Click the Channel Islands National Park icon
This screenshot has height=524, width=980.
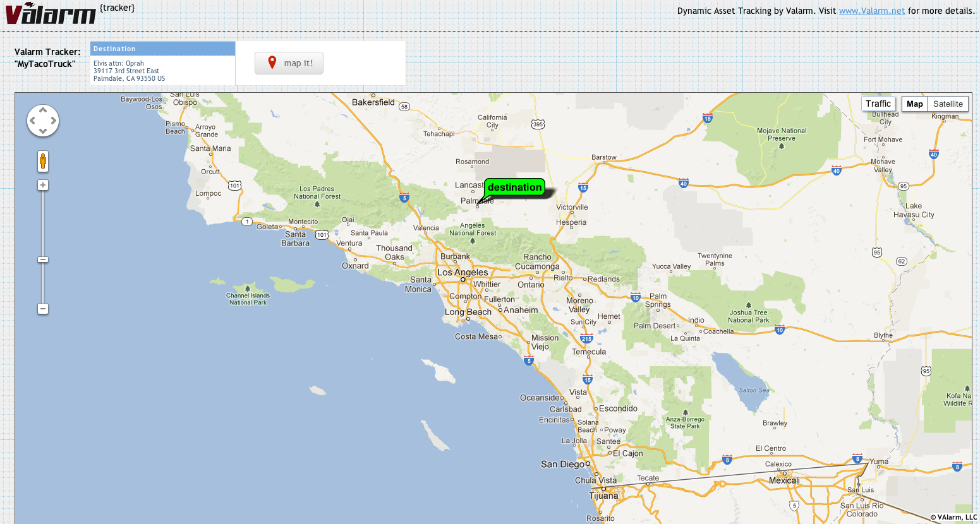coord(248,289)
